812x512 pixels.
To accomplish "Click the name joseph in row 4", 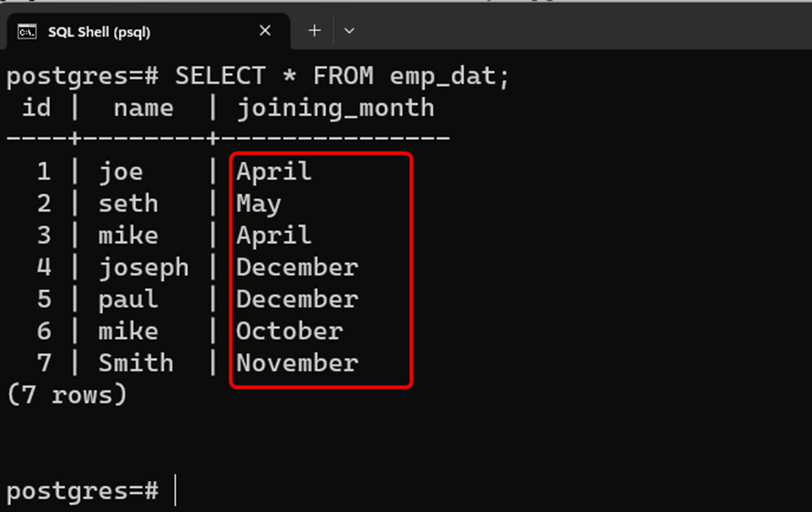I will tap(143, 268).
